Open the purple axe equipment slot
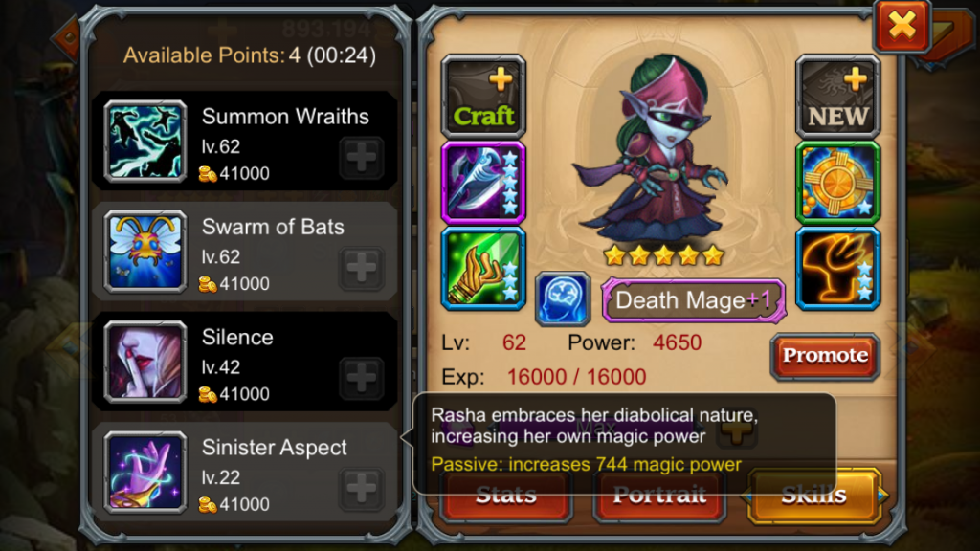 click(x=483, y=183)
